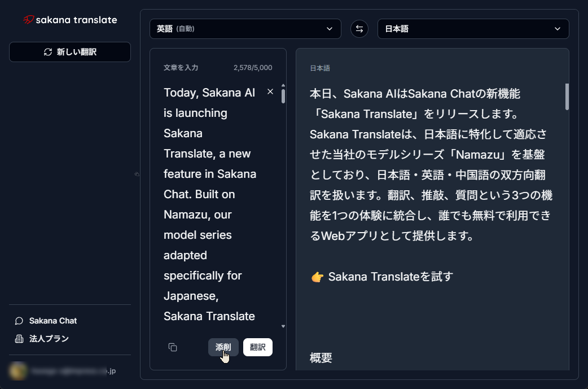
Task: Click the 👉 Sakana Translateを試す line
Action: click(x=382, y=277)
